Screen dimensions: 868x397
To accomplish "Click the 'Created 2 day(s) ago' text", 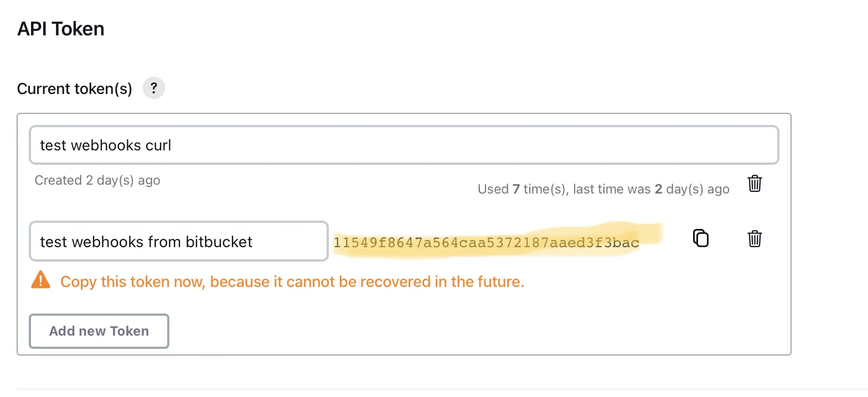I will [x=97, y=180].
